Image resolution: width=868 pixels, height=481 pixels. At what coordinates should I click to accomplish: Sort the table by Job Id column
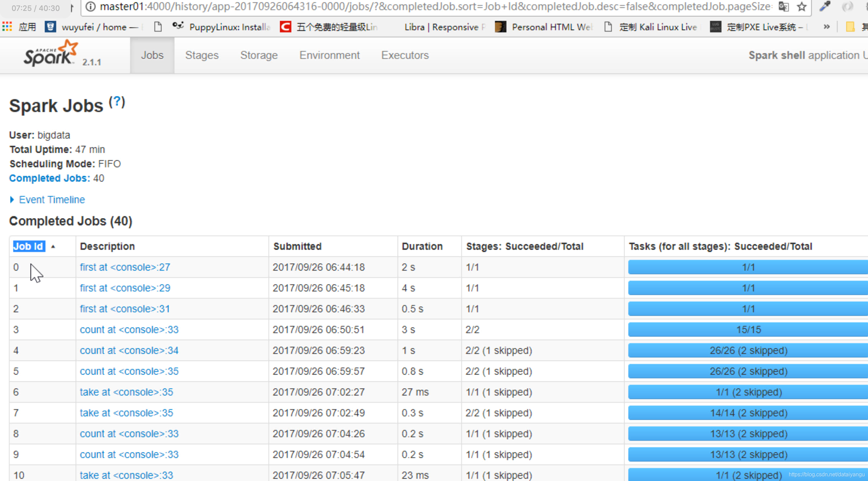point(29,246)
